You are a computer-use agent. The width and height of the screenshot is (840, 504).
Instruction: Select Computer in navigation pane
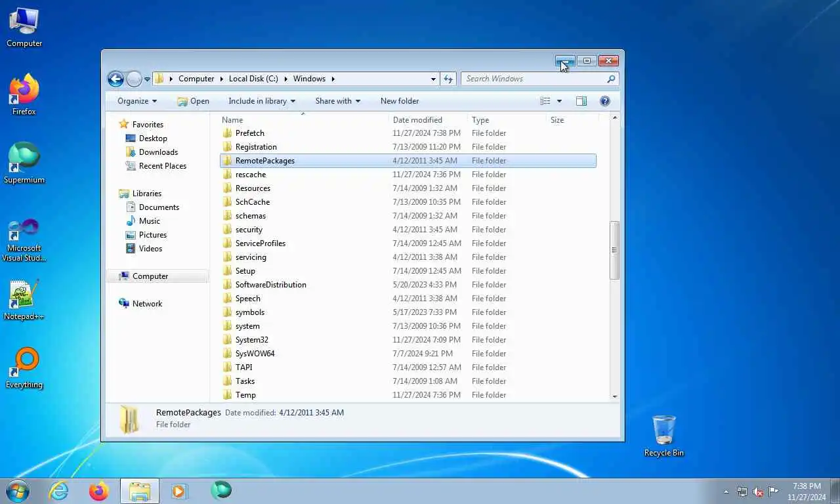click(x=150, y=276)
